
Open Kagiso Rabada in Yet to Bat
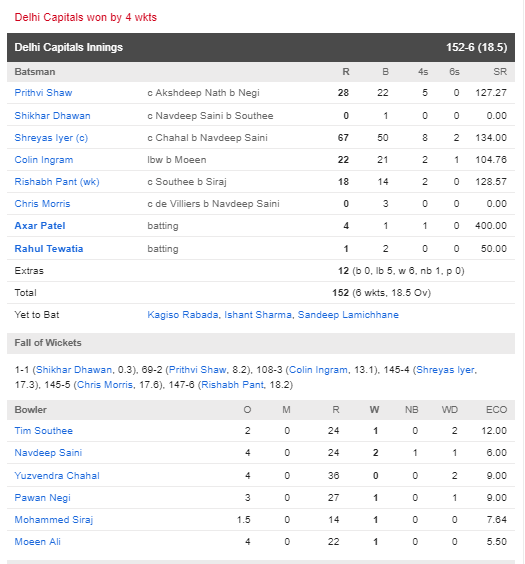(183, 315)
